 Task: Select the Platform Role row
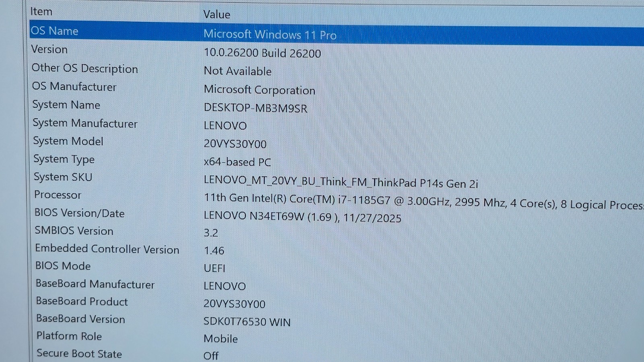[x=69, y=336]
